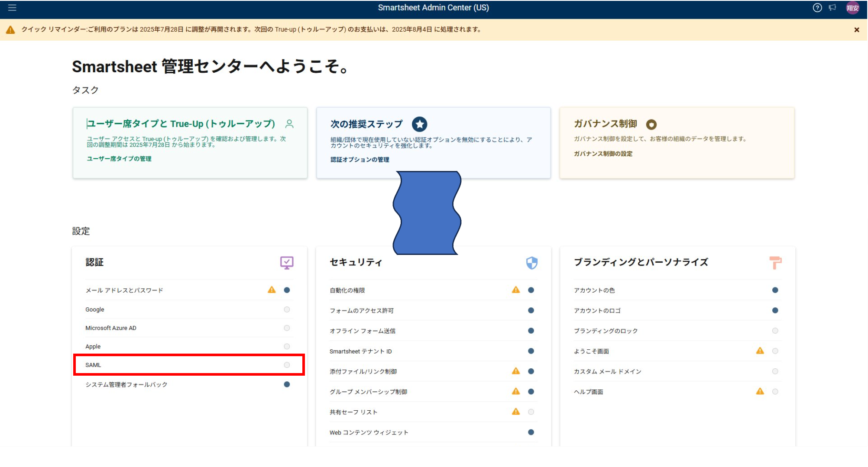Toggle オフライン フォーム送信 indicator

pos(531,331)
